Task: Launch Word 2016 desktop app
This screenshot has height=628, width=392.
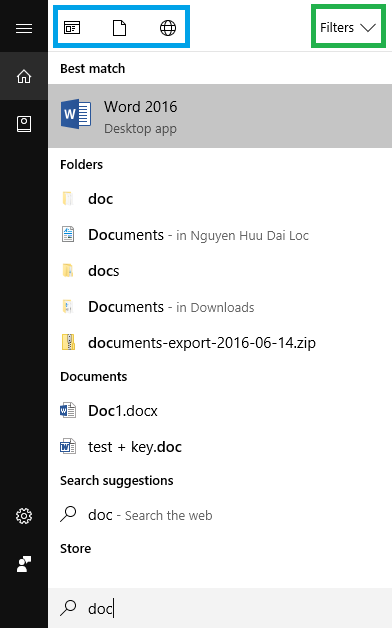Action: pos(220,116)
